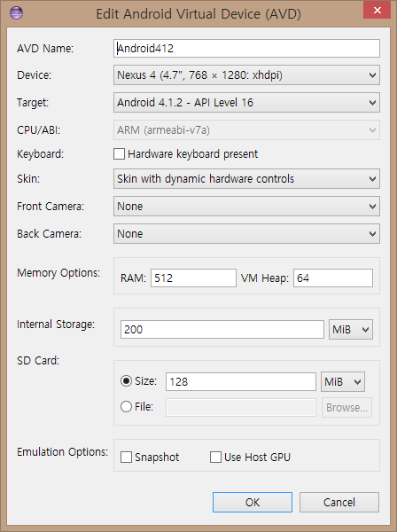Open the Device dropdown showing Nexus 4
397x532 pixels.
[246, 75]
